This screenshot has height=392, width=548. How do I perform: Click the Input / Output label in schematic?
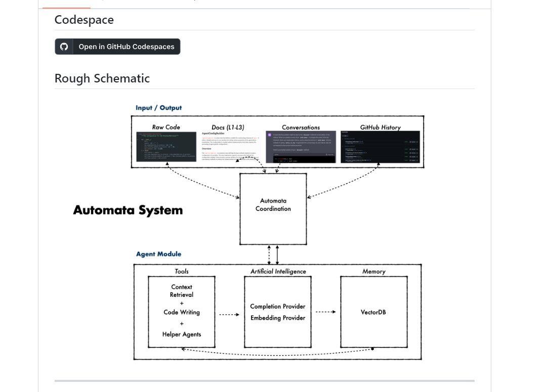point(159,108)
